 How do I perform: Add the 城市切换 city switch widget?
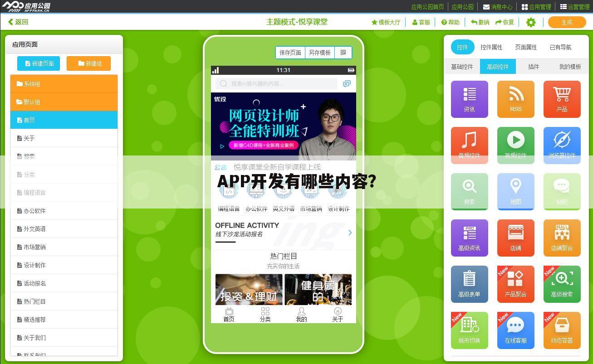click(x=470, y=330)
